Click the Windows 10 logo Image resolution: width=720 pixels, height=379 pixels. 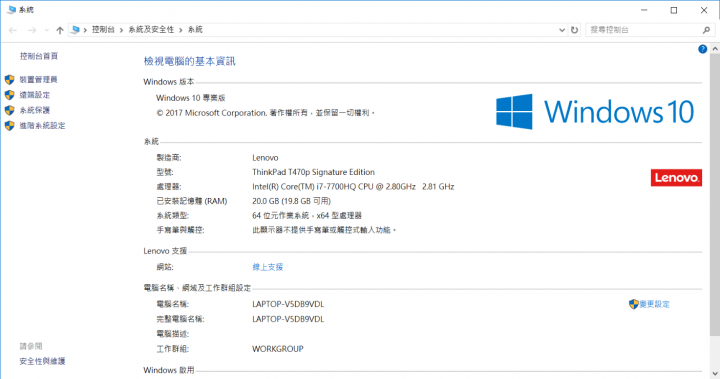point(595,112)
